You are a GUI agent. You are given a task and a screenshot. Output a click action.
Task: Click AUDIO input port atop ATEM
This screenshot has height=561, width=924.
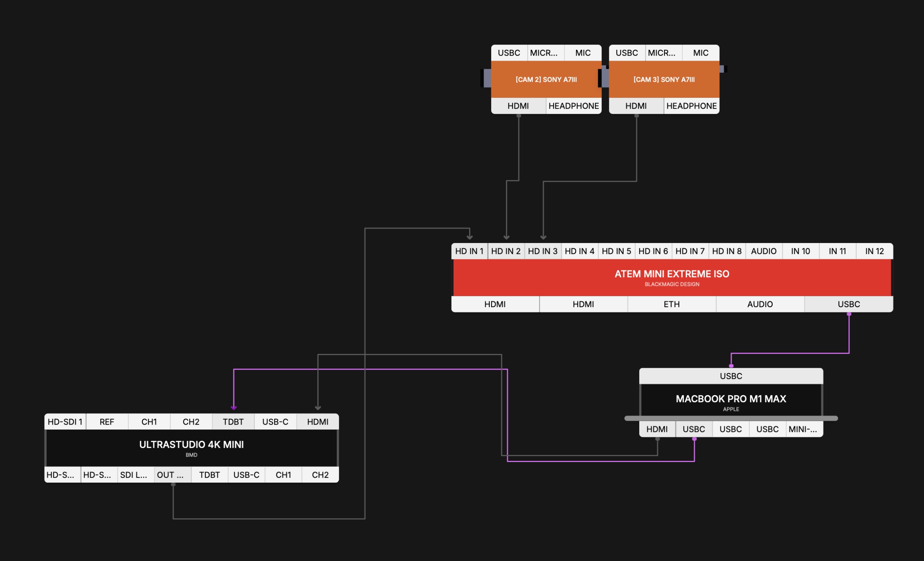(x=764, y=251)
